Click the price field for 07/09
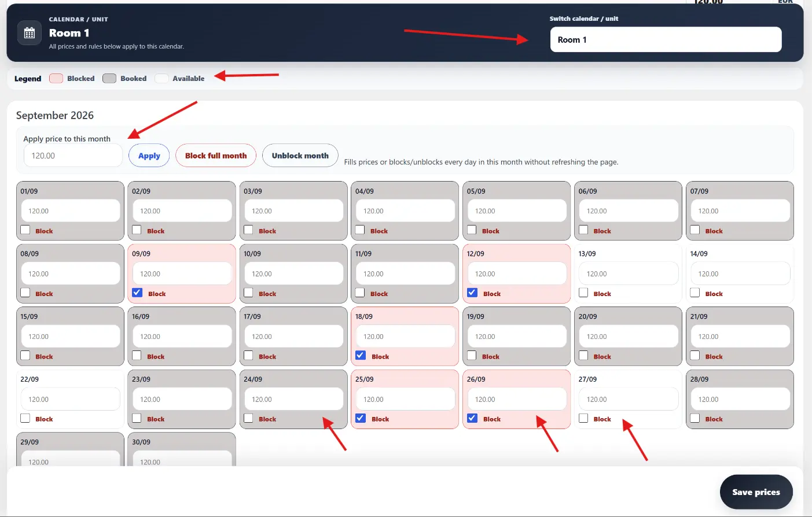 [740, 211]
